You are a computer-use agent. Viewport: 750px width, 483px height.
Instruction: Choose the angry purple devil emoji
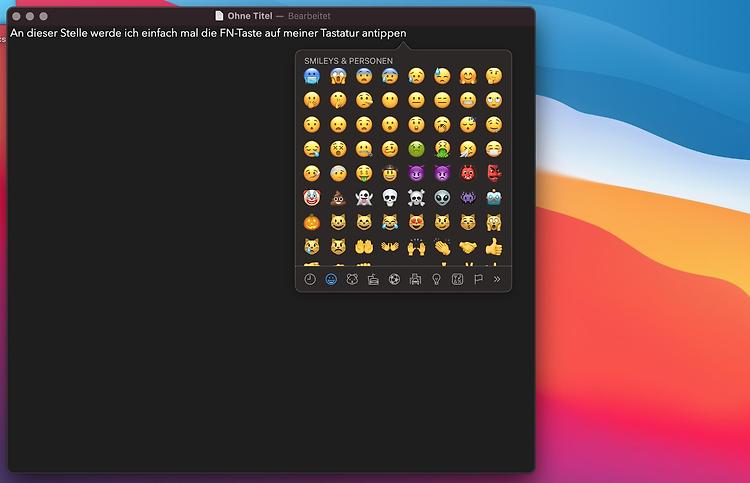point(442,174)
